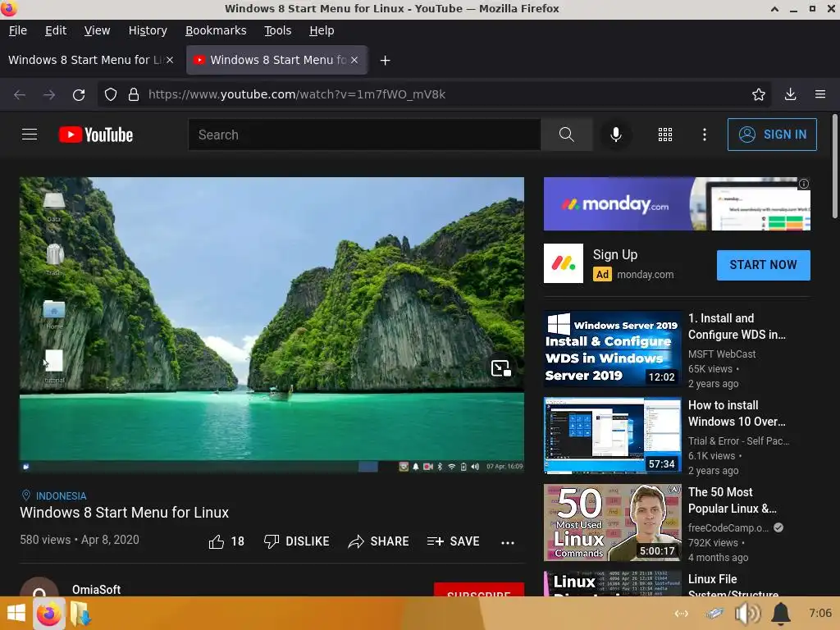Select the youtube.com address bar
840x630 pixels.
[434, 95]
